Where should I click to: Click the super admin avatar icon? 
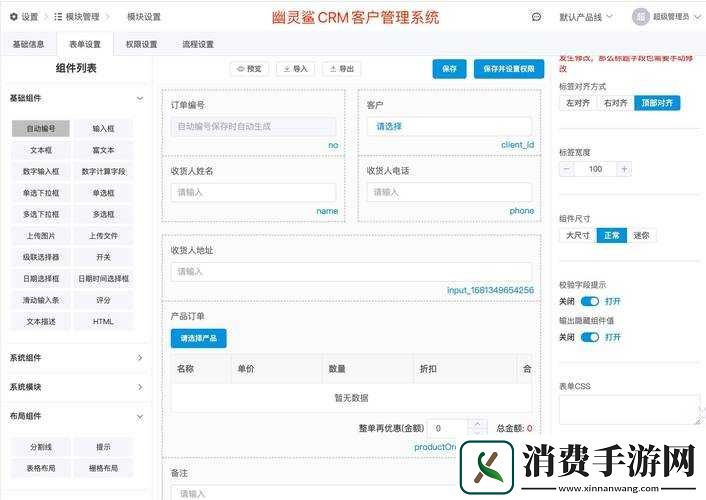click(x=640, y=17)
